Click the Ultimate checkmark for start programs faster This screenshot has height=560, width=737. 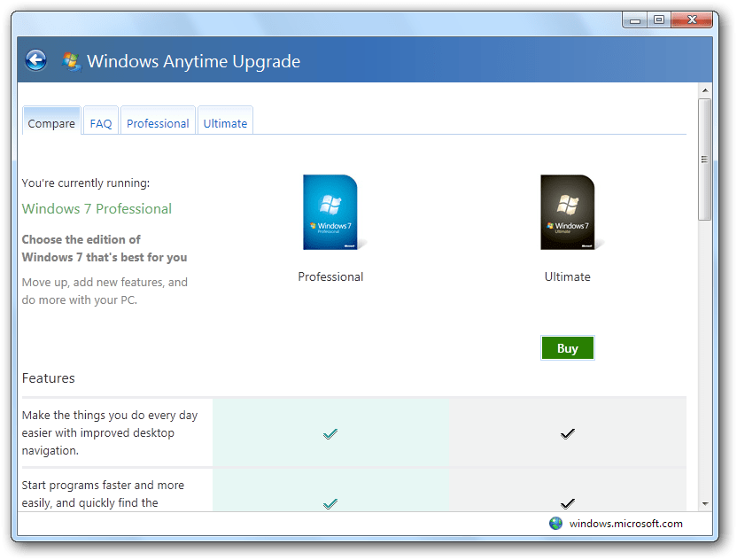[x=568, y=503]
